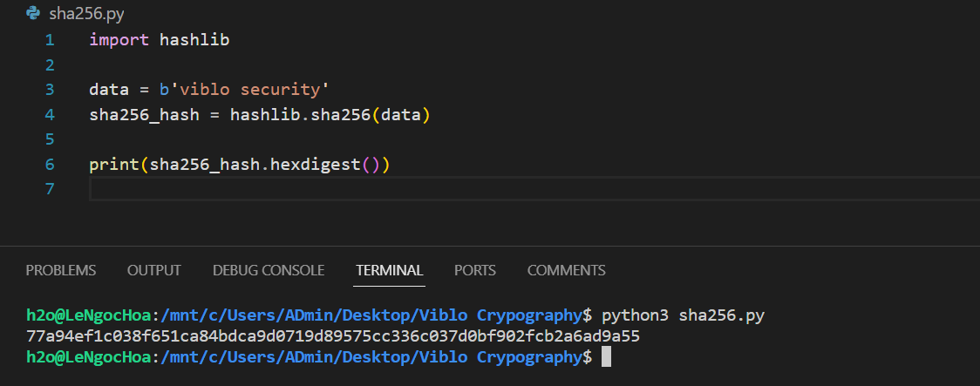Image resolution: width=980 pixels, height=386 pixels.
Task: Open the OUTPUT panel tab
Action: pyautogui.click(x=153, y=270)
